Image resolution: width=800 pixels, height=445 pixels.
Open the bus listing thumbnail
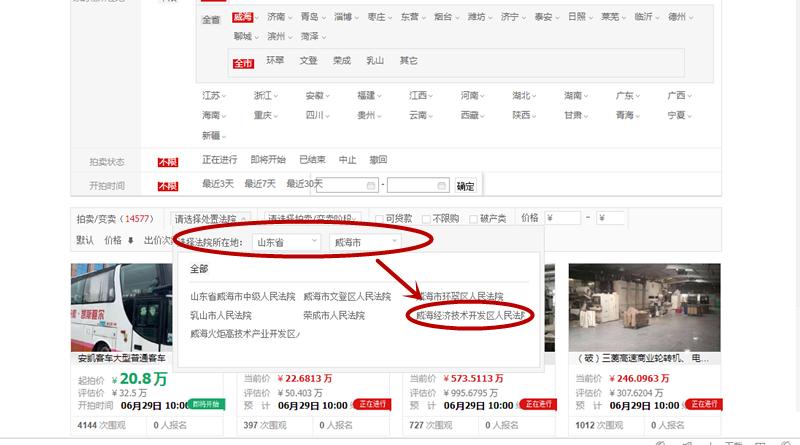coord(121,307)
